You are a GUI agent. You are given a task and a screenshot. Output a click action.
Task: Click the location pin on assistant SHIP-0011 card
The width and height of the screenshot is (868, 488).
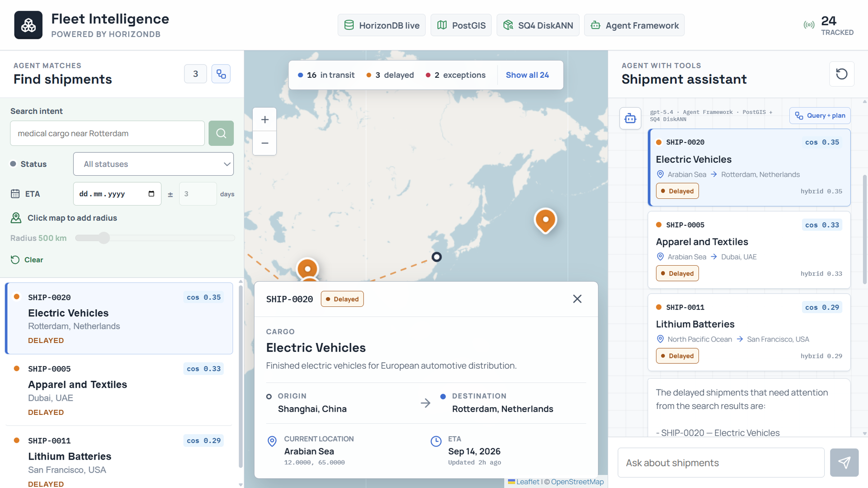660,339
